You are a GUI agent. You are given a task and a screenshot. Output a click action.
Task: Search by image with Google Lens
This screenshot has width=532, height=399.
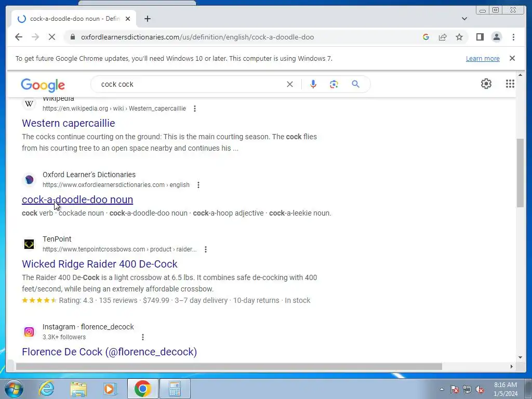pos(334,84)
